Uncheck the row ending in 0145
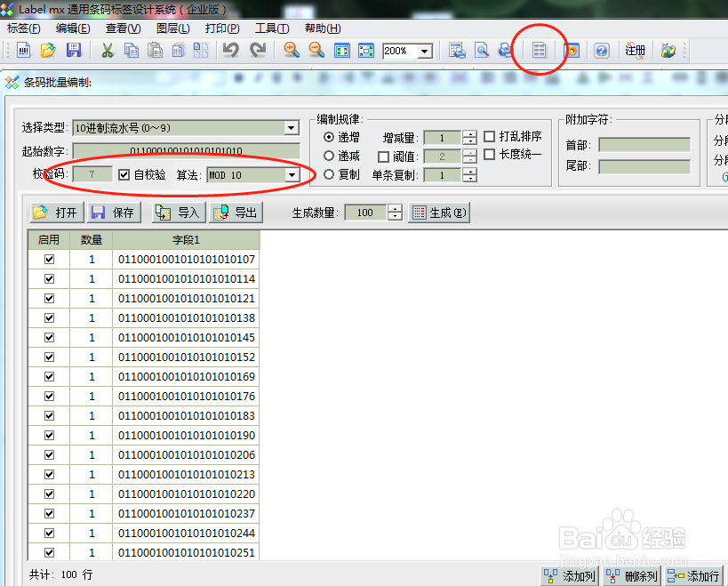This screenshot has height=586, width=728. pos(49,337)
